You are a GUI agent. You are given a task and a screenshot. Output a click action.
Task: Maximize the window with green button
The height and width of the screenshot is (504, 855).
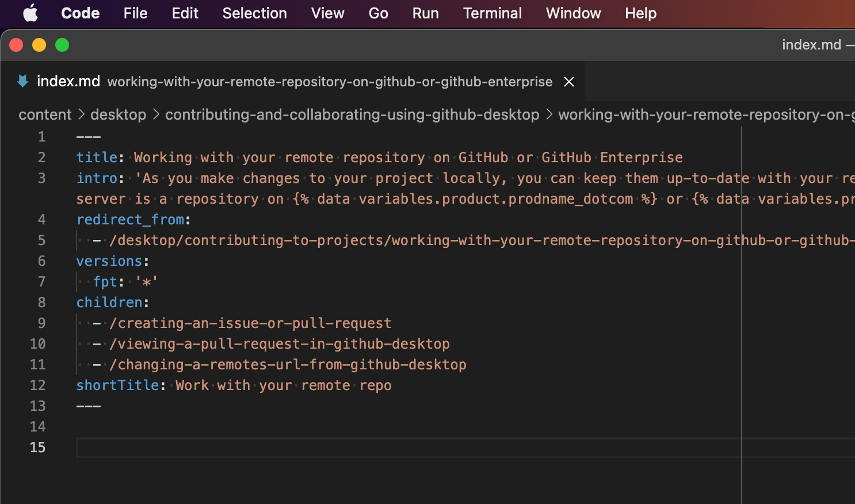[62, 45]
